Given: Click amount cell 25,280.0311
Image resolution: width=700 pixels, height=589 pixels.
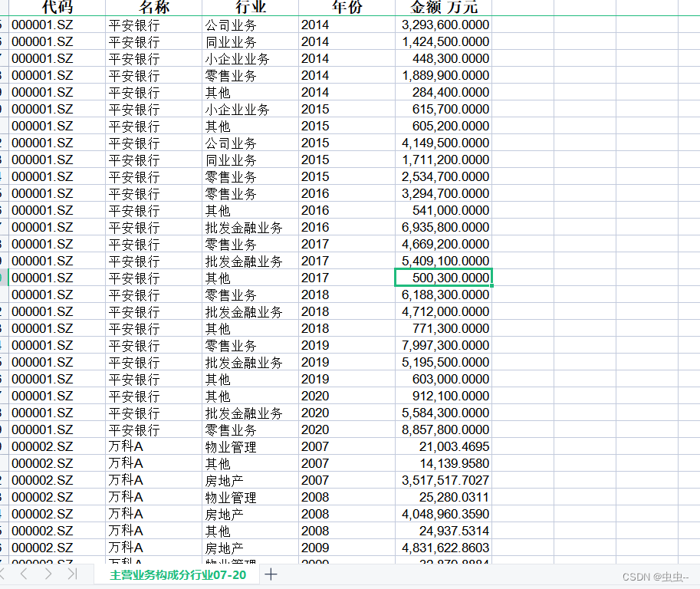Looking at the screenshot, I should click(x=444, y=496).
